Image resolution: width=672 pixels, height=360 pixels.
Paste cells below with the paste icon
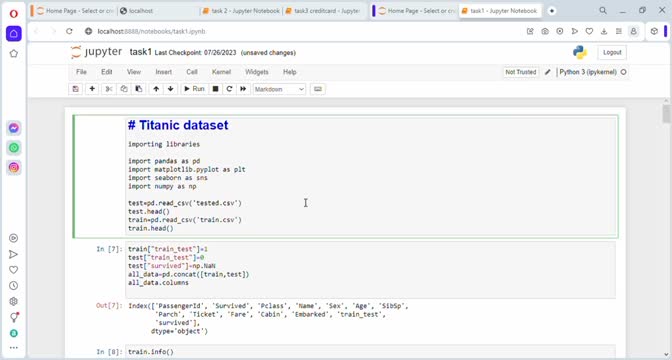[x=139, y=89]
